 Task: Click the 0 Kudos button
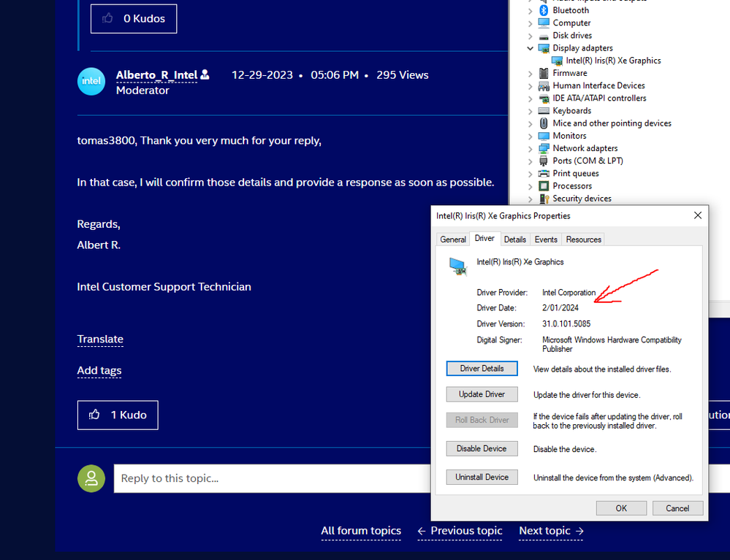[x=134, y=18]
